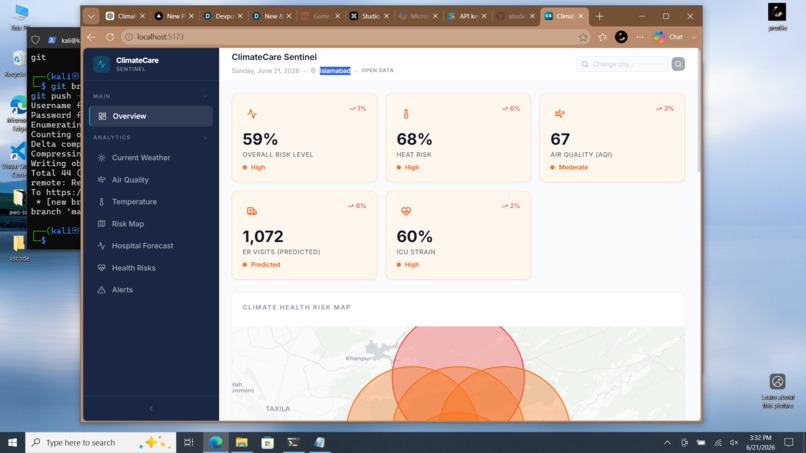Open browser profile avatar
The height and width of the screenshot is (453, 806).
tap(621, 37)
